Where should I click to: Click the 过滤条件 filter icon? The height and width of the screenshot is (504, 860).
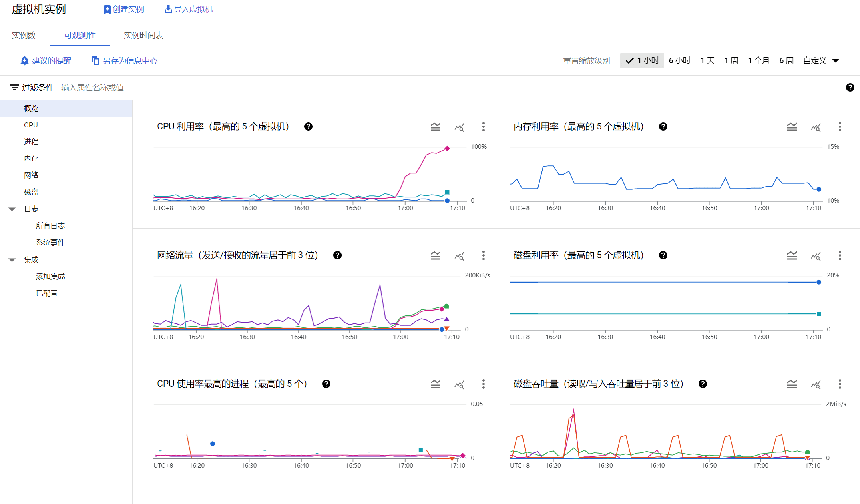[x=14, y=87]
